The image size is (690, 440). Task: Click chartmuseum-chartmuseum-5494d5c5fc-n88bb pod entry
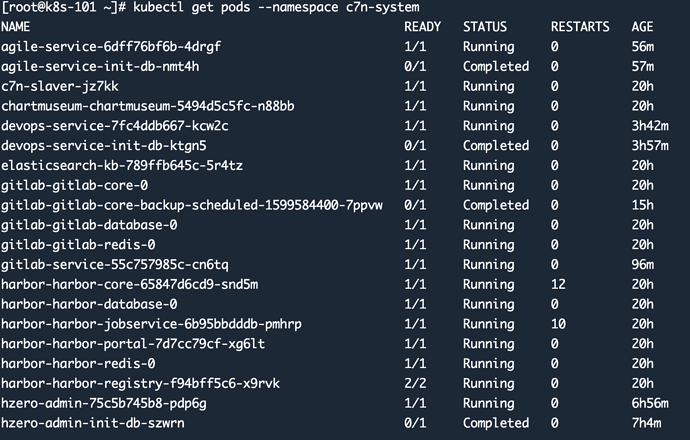pyautogui.click(x=147, y=106)
